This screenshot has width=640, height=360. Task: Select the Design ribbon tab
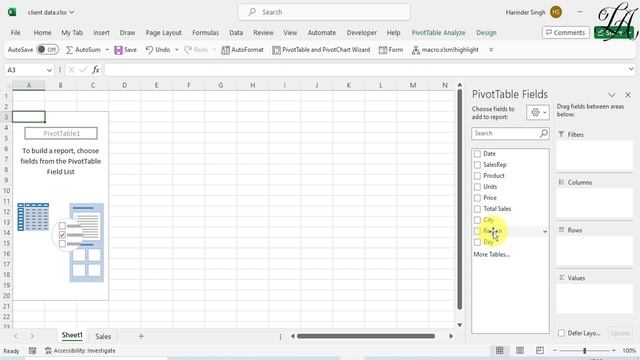(x=486, y=33)
